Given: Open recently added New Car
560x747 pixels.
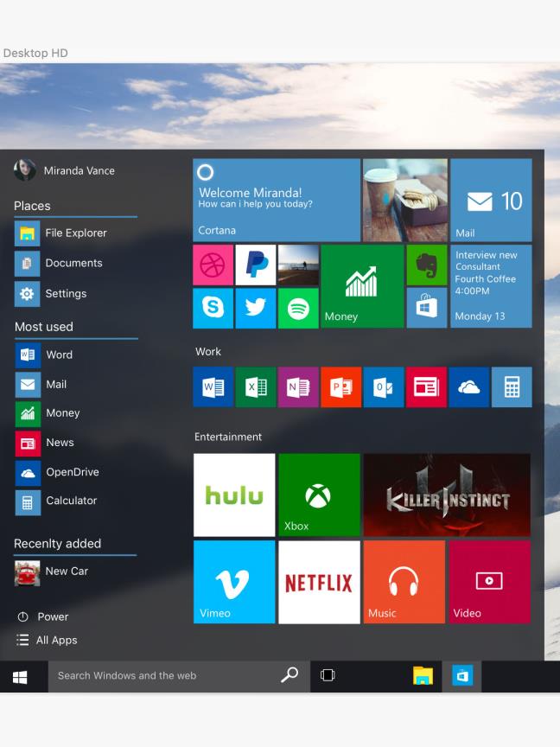Looking at the screenshot, I should tap(52, 572).
